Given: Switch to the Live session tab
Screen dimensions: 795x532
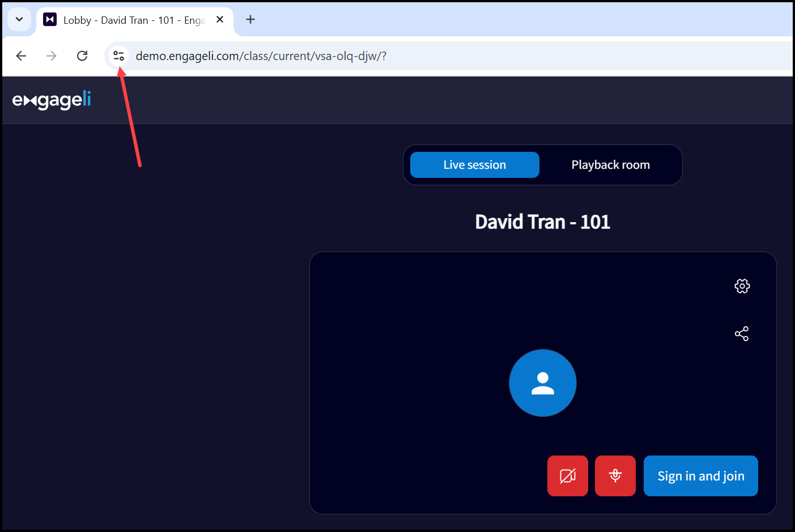Looking at the screenshot, I should pos(474,165).
